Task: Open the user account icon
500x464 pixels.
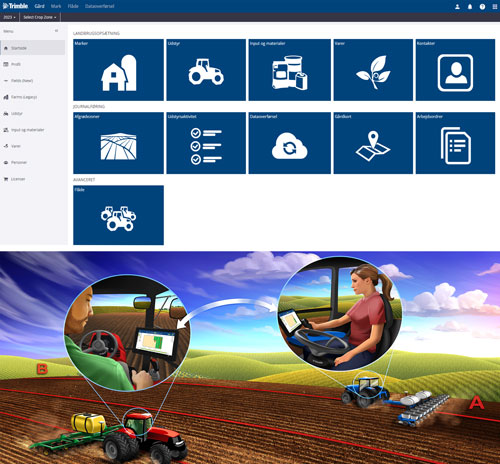Action: tap(457, 6)
